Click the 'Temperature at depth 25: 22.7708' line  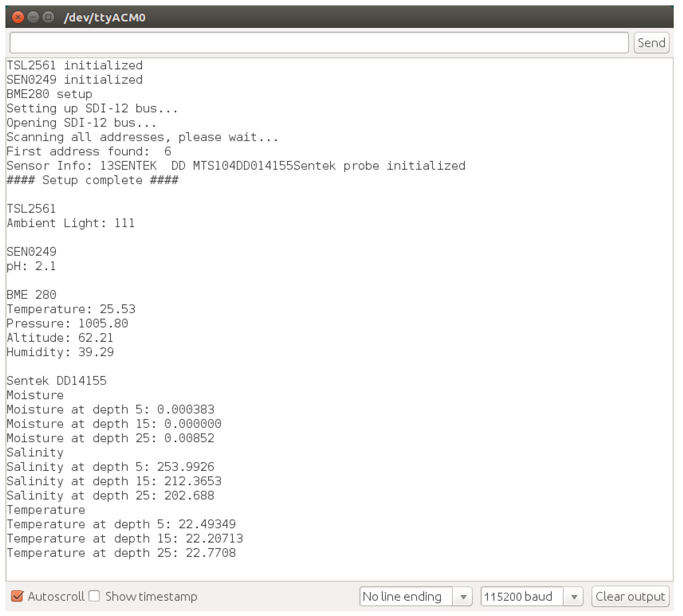(x=121, y=553)
